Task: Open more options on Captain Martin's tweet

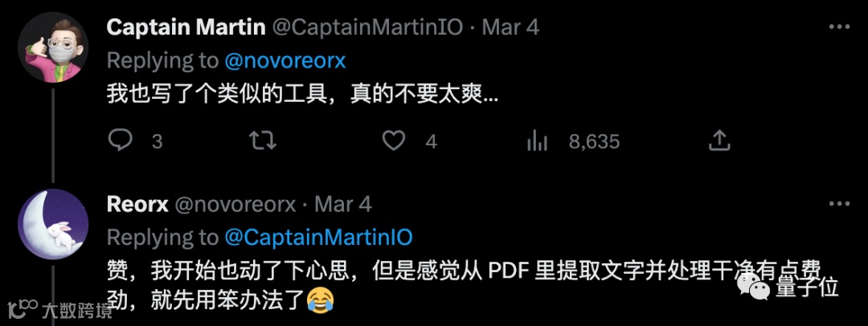Action: (x=839, y=26)
